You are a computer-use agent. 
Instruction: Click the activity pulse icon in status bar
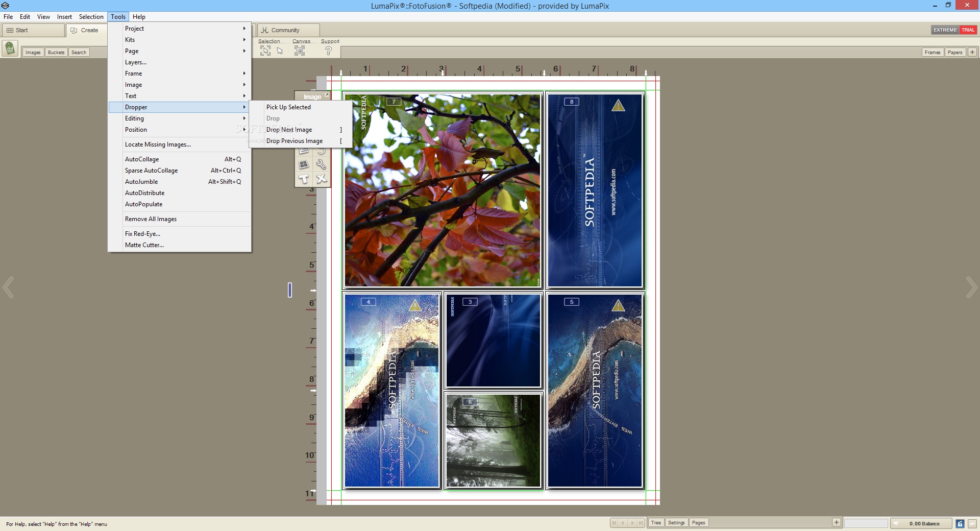coord(973,523)
